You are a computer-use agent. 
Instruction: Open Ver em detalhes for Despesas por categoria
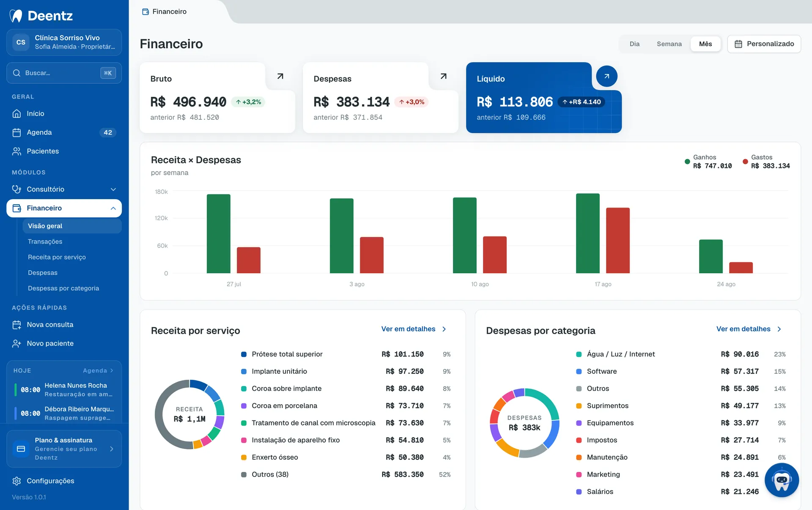pyautogui.click(x=749, y=329)
